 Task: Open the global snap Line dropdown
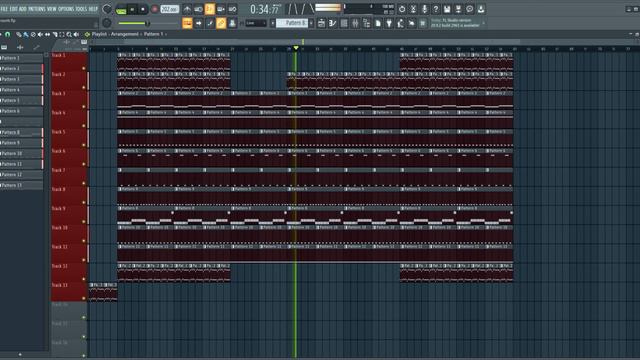pyautogui.click(x=256, y=23)
